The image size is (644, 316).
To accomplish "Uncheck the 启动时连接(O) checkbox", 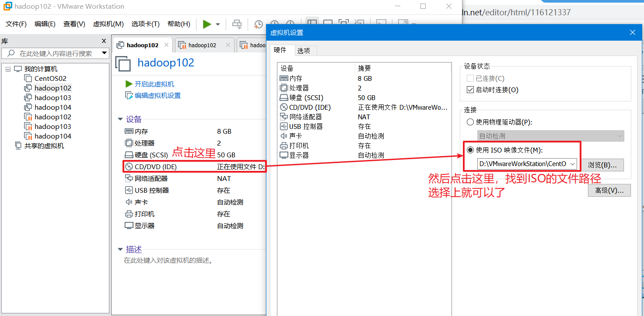I will tap(470, 90).
